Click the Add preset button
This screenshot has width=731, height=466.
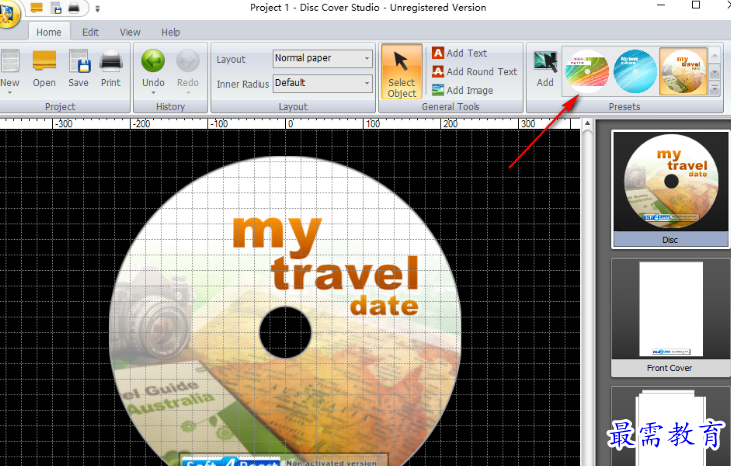pos(545,69)
